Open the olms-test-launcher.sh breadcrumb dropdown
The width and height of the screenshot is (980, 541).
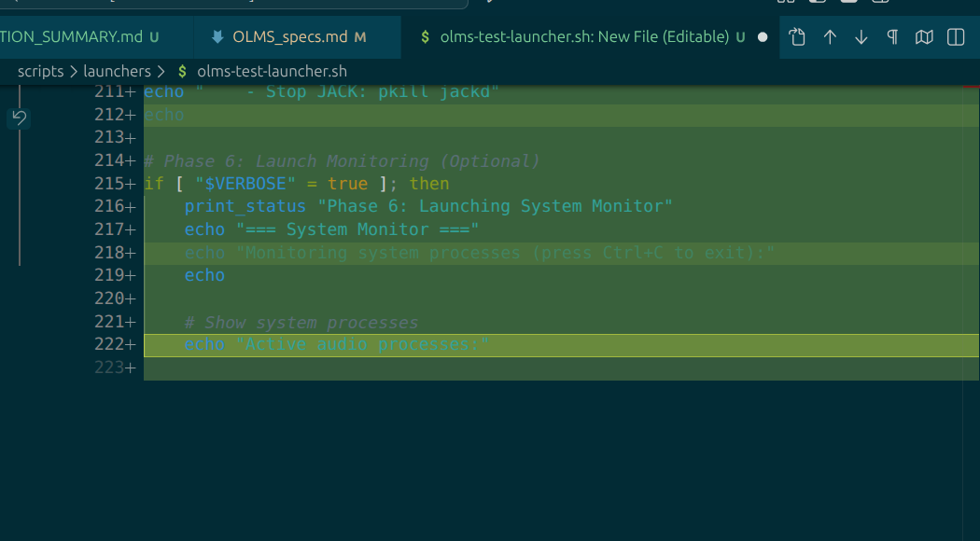click(x=272, y=71)
